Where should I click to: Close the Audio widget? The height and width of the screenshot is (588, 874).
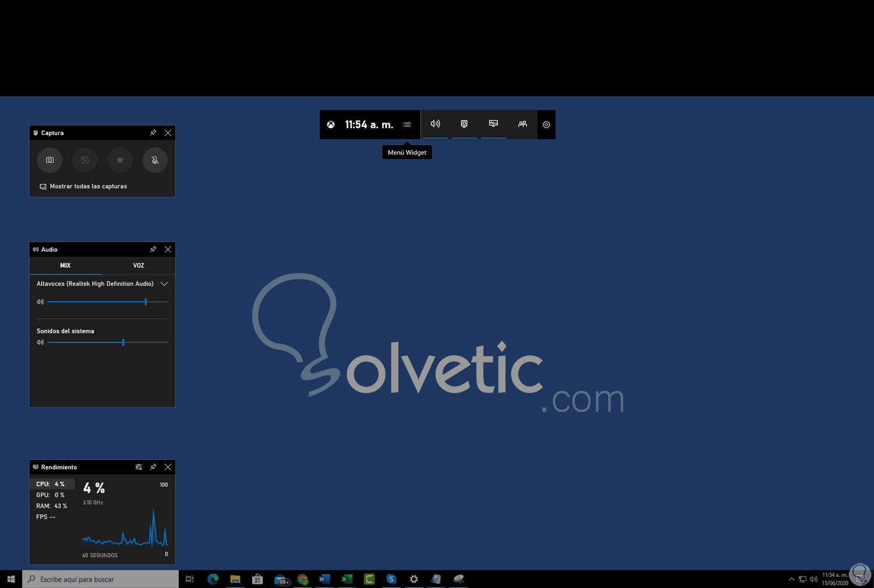pos(168,249)
